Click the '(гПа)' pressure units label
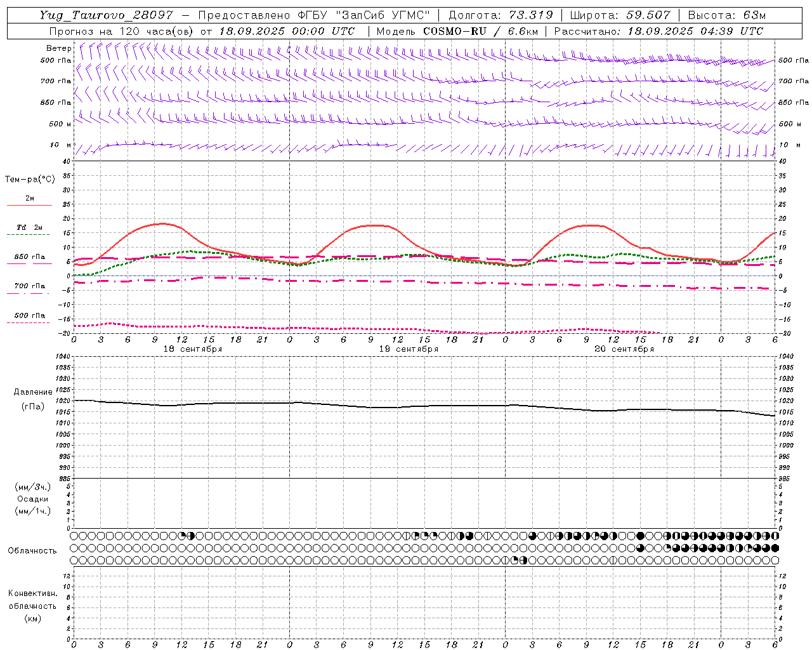Image resolution: width=812 pixels, height=650 pixels. pyautogui.click(x=33, y=407)
